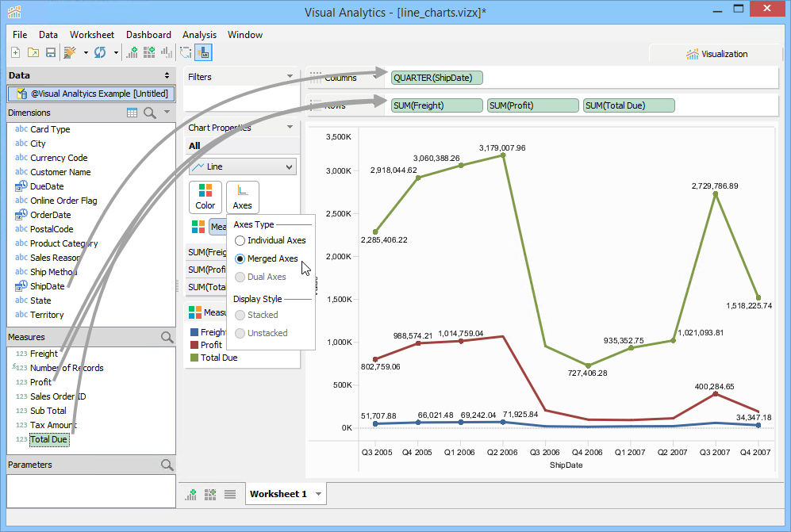The image size is (791, 532).
Task: Select the Territory dimension
Action: click(47, 315)
